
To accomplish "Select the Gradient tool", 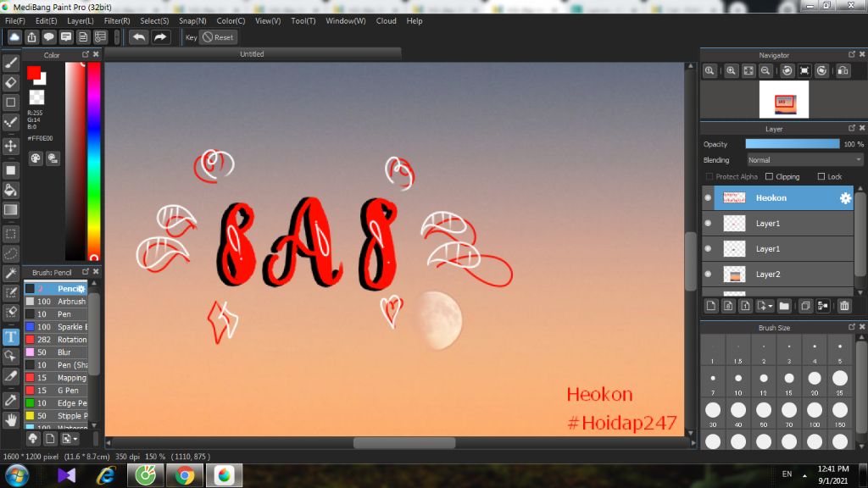I will coord(10,210).
